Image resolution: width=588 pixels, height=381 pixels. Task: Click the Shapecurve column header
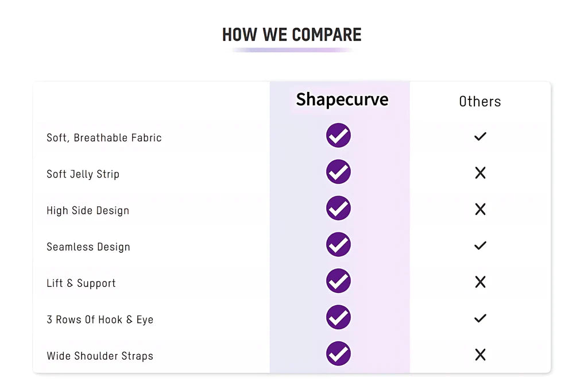(342, 100)
